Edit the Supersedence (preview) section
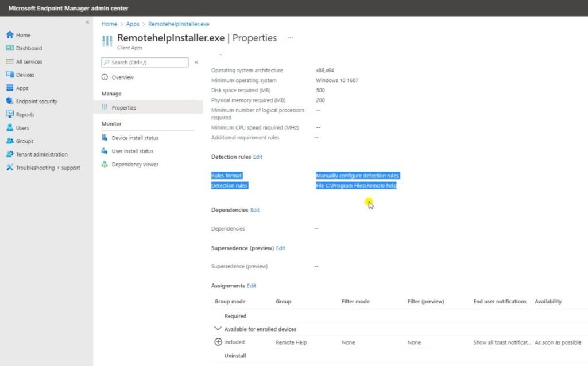This screenshot has width=588, height=366. [x=280, y=248]
